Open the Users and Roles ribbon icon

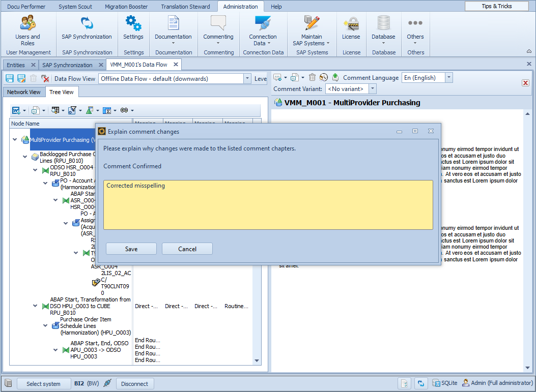point(27,29)
